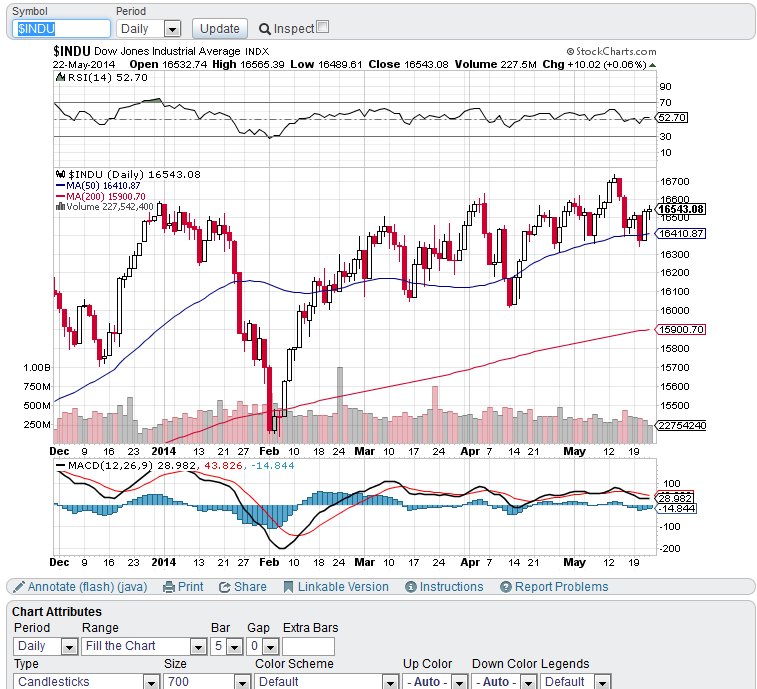The image size is (757, 689).
Task: Open the top Period dropdown set to Daily
Action: point(149,28)
